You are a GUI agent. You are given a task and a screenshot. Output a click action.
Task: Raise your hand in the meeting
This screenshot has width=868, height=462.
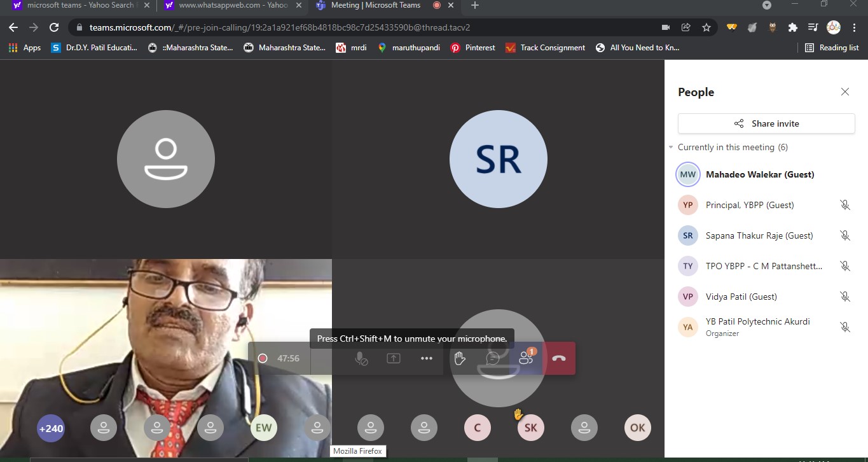460,358
